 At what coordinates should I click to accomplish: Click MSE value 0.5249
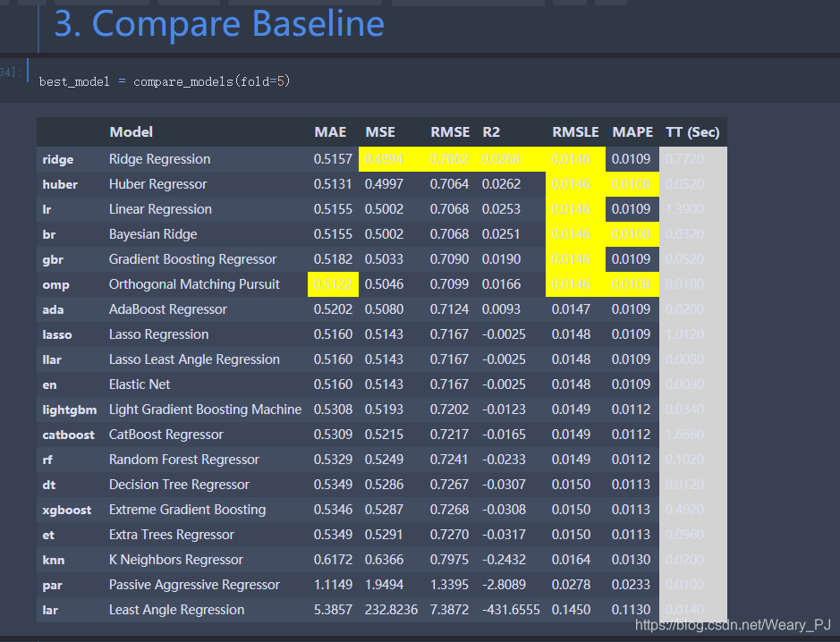[x=384, y=460]
